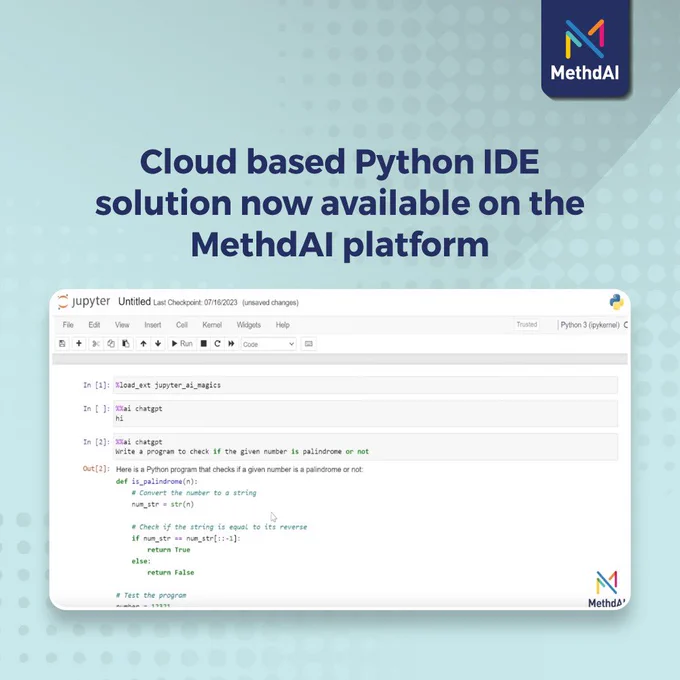
Task: Save notebook with the floppy disk icon
Action: [x=62, y=343]
